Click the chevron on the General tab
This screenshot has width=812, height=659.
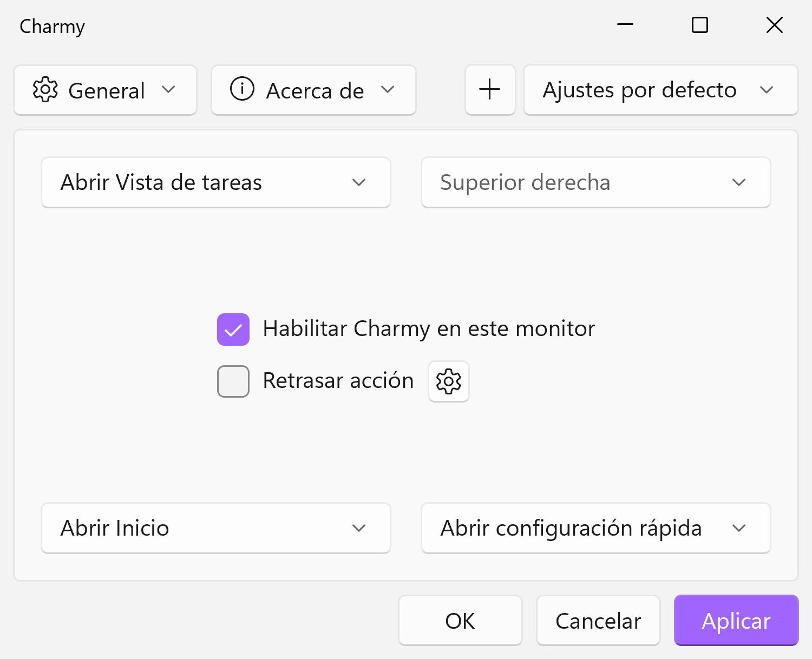click(x=169, y=90)
